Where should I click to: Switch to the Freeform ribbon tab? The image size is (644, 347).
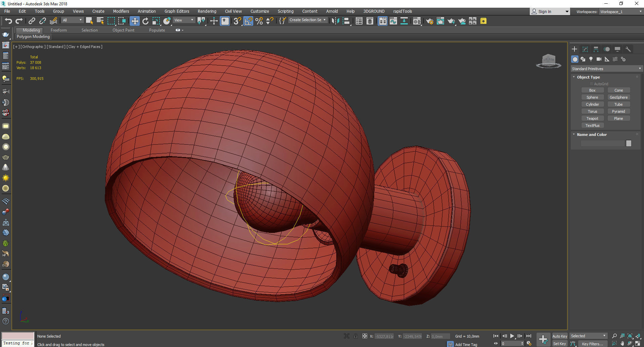[59, 30]
